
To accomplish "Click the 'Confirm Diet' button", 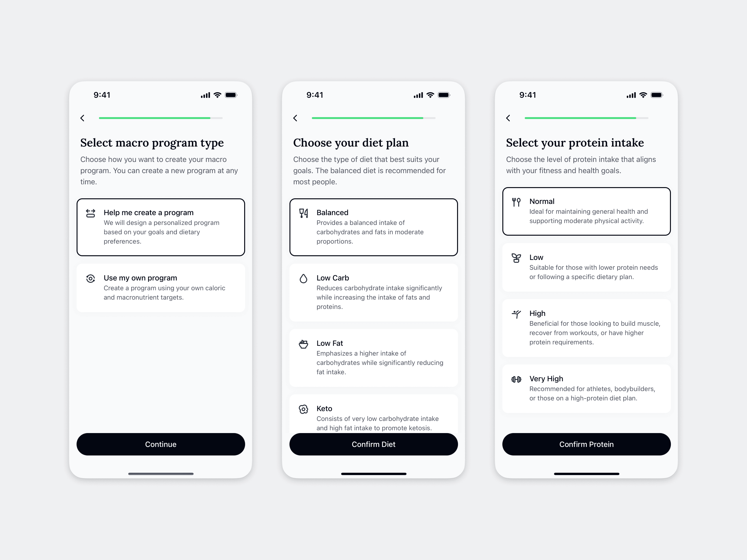I will [373, 444].
